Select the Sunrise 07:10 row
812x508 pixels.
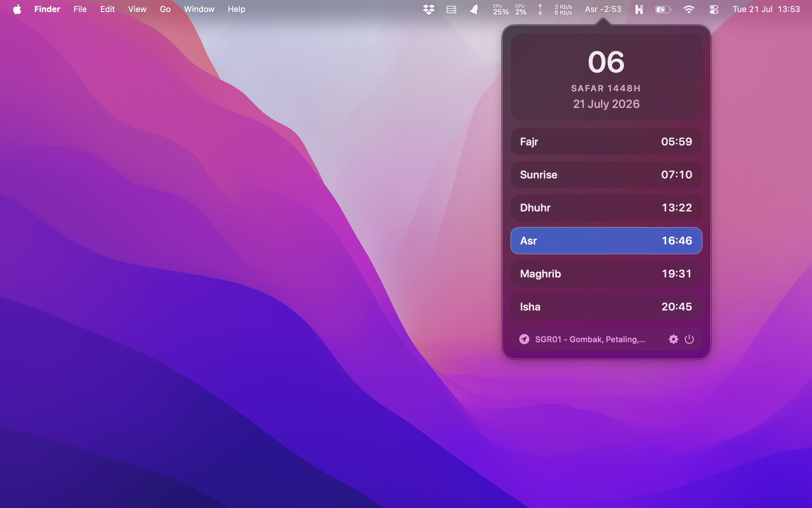(x=606, y=174)
